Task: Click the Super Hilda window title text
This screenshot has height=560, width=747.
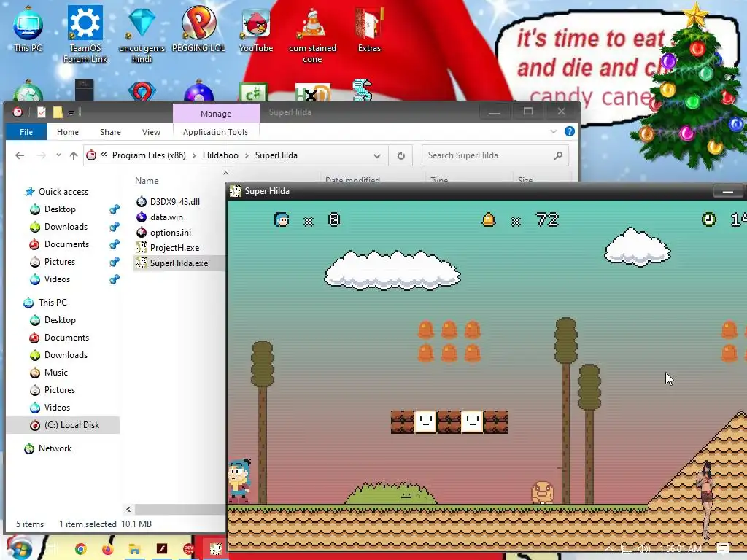Action: (267, 191)
